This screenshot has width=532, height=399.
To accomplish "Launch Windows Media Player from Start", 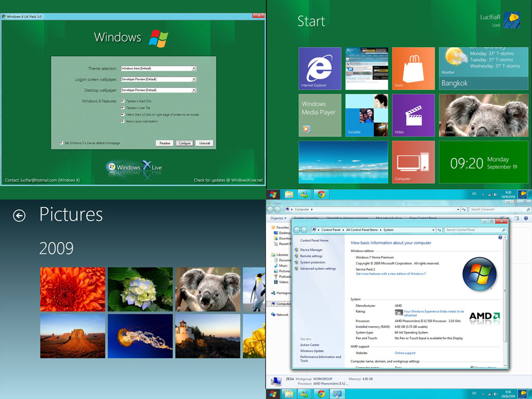I will 320,115.
